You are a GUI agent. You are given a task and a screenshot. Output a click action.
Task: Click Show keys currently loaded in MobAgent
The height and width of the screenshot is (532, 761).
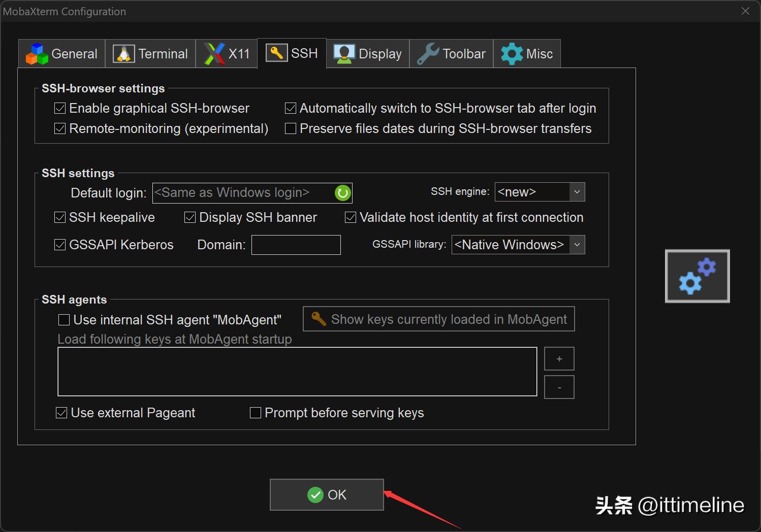[x=439, y=319]
